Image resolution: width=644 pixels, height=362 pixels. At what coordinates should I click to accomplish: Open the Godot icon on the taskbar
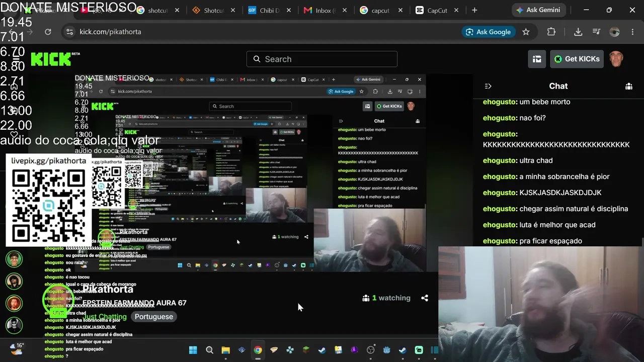pos(386,350)
